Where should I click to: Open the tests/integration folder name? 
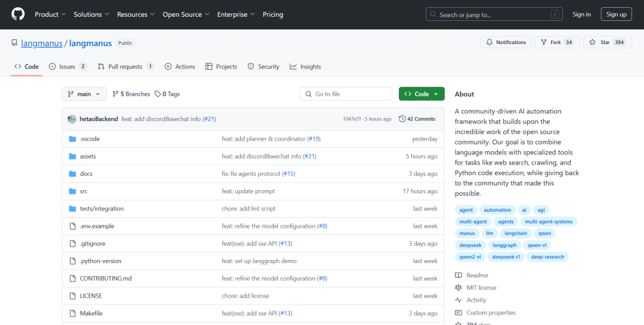pyautogui.click(x=101, y=209)
